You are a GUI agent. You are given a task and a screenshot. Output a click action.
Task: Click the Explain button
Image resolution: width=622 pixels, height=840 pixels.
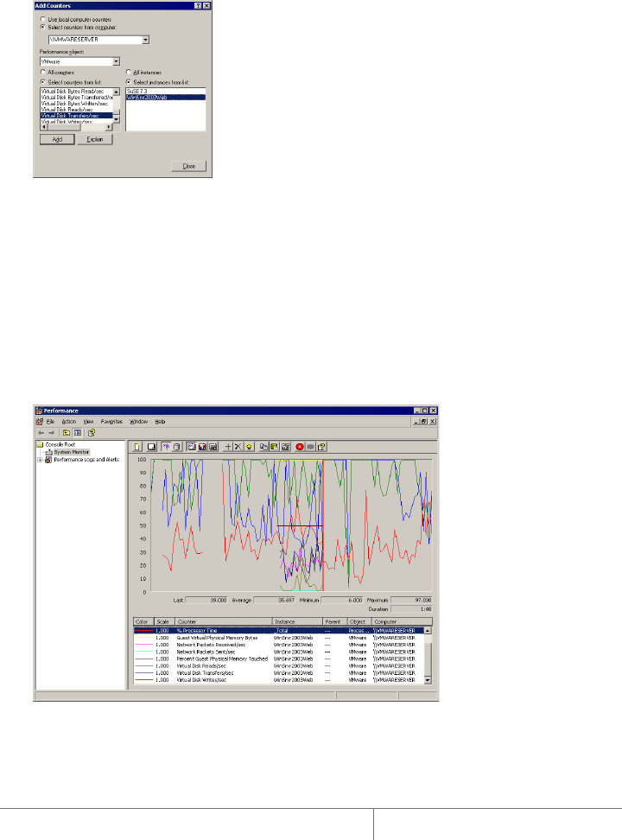(95, 139)
